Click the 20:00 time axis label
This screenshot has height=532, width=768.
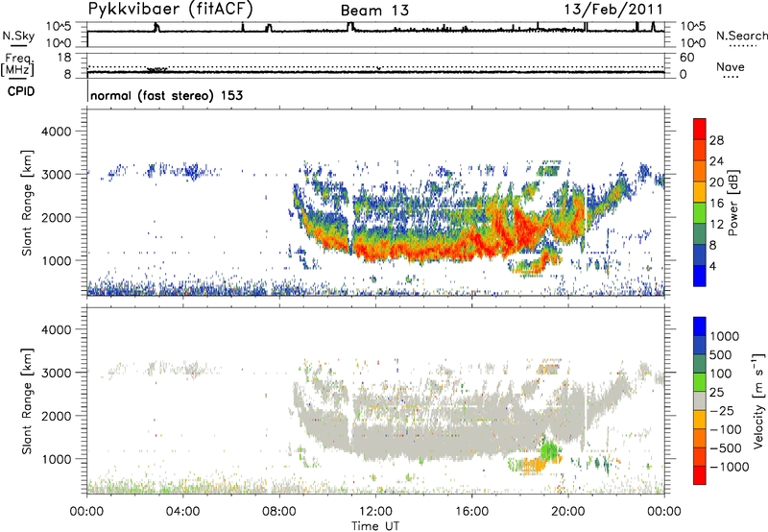(567, 512)
